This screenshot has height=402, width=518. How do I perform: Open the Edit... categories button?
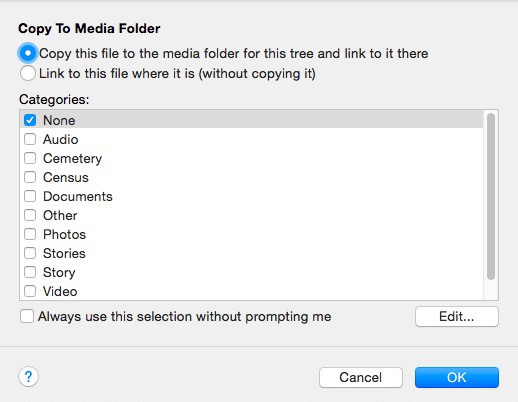point(457,316)
